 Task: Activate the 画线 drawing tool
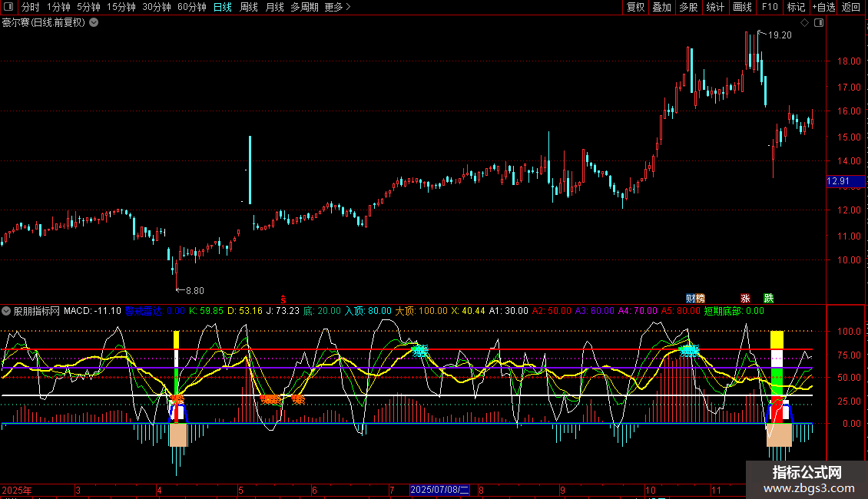[742, 7]
